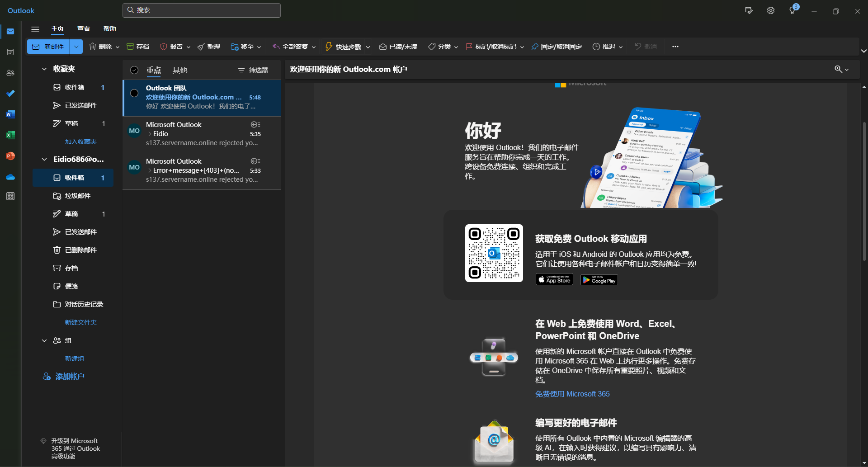Open zoom magnifier in reading pane header
This screenshot has width=868, height=467.
point(838,69)
